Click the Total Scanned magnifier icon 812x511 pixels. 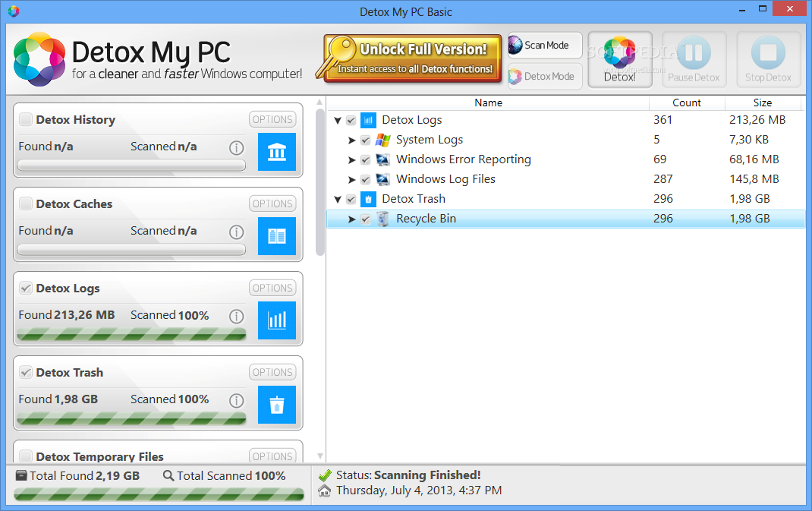pyautogui.click(x=168, y=475)
